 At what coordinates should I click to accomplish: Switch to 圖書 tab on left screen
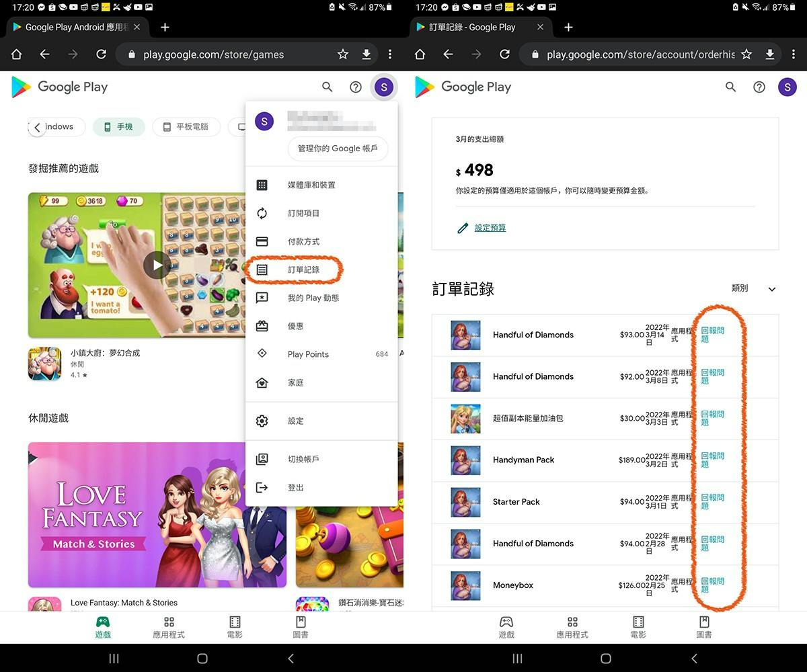click(x=301, y=627)
